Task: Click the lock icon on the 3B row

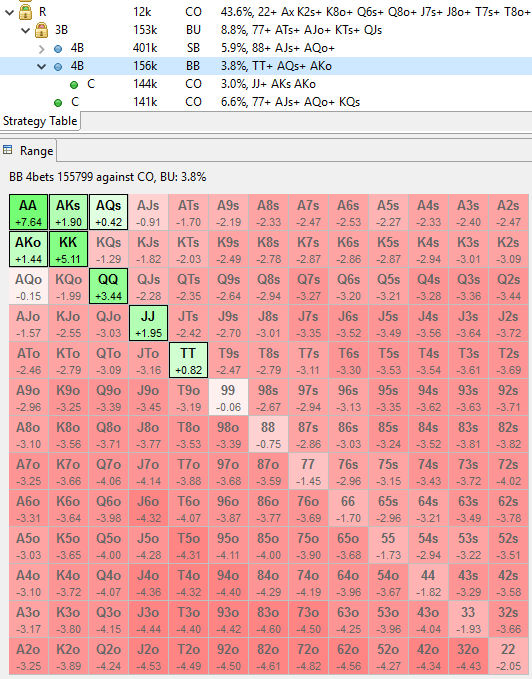Action: (x=42, y=30)
